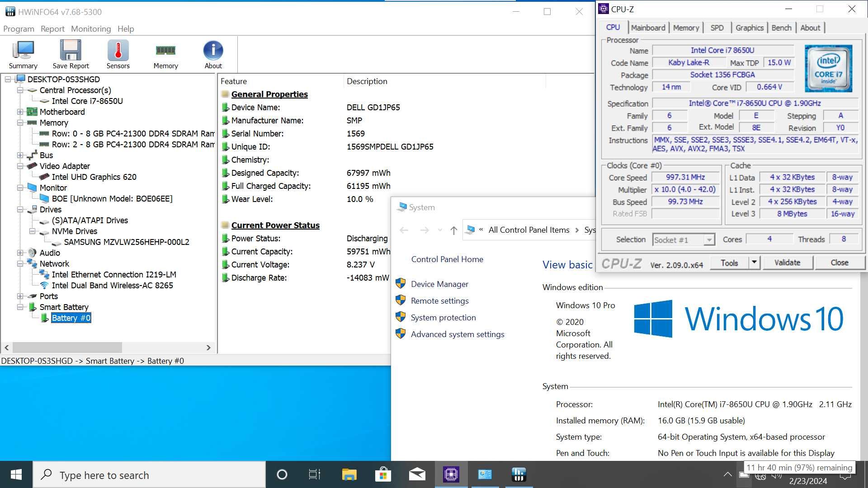The height and width of the screenshot is (488, 868).
Task: Collapse the Memory tree node
Action: coord(20,123)
